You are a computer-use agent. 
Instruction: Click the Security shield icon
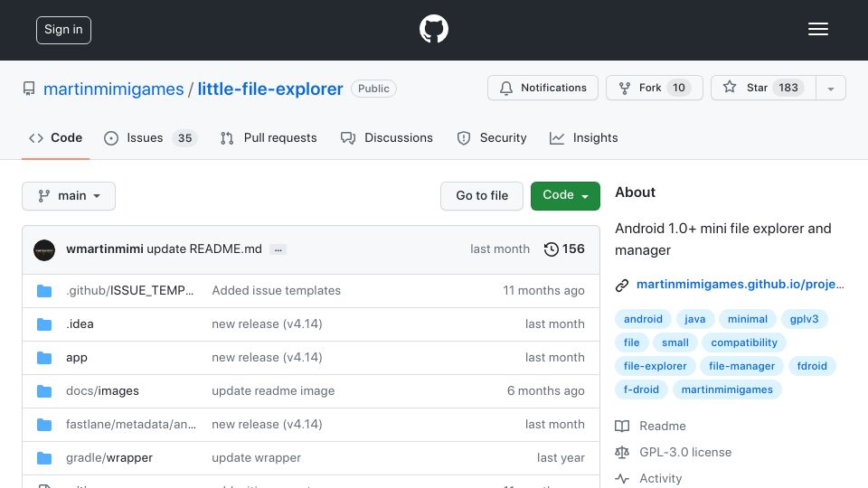click(x=464, y=138)
